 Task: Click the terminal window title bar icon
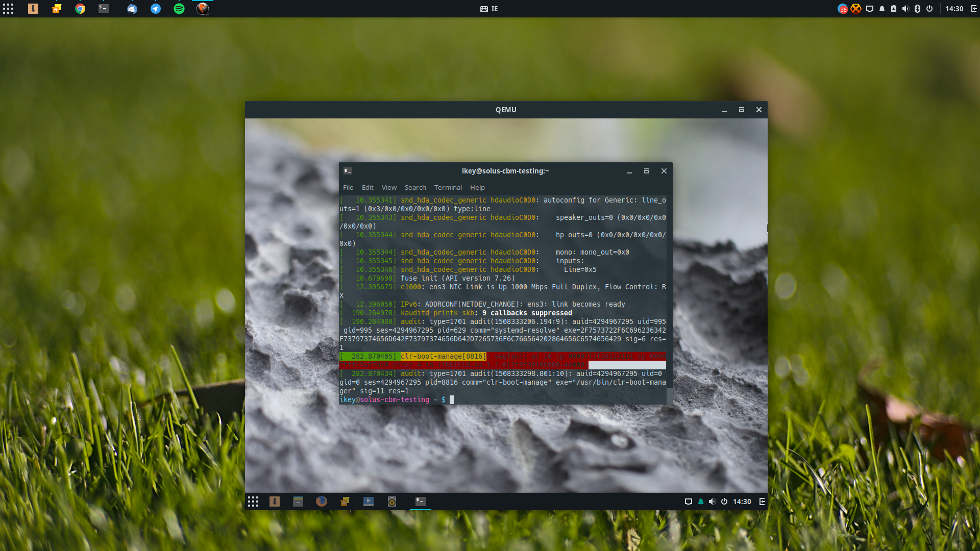tap(348, 171)
